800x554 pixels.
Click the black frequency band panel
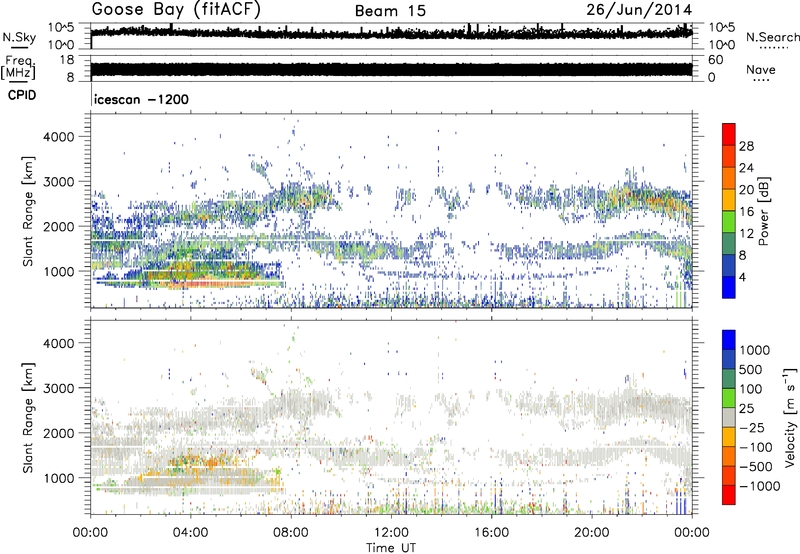coord(391,68)
